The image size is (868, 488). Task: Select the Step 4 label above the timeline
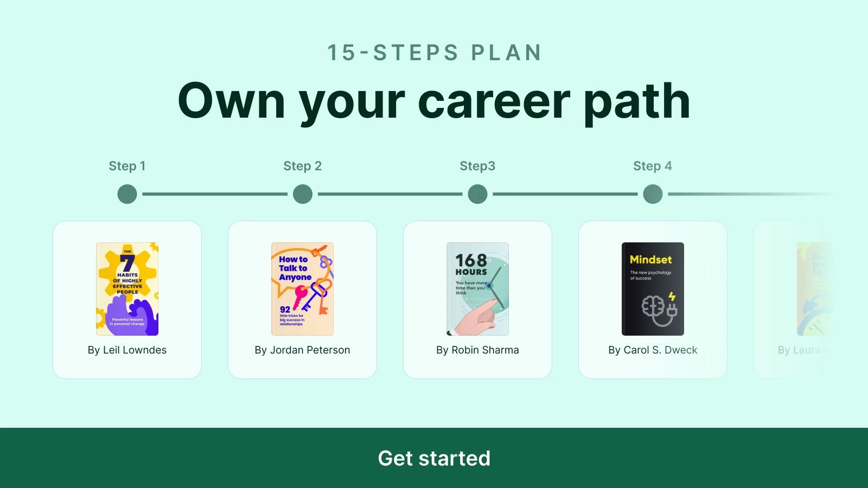(x=653, y=166)
